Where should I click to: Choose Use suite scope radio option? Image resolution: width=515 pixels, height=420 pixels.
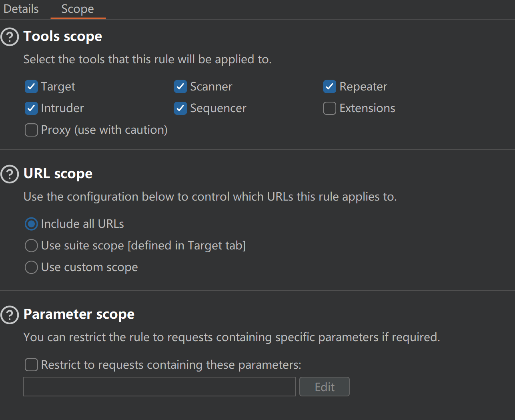point(31,245)
